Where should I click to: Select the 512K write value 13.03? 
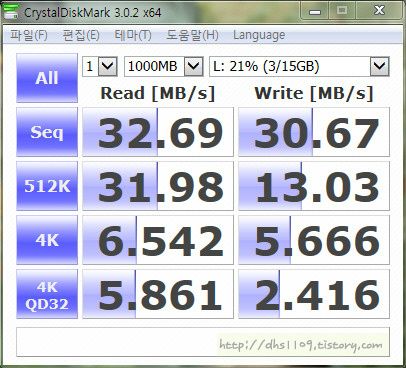click(x=314, y=186)
